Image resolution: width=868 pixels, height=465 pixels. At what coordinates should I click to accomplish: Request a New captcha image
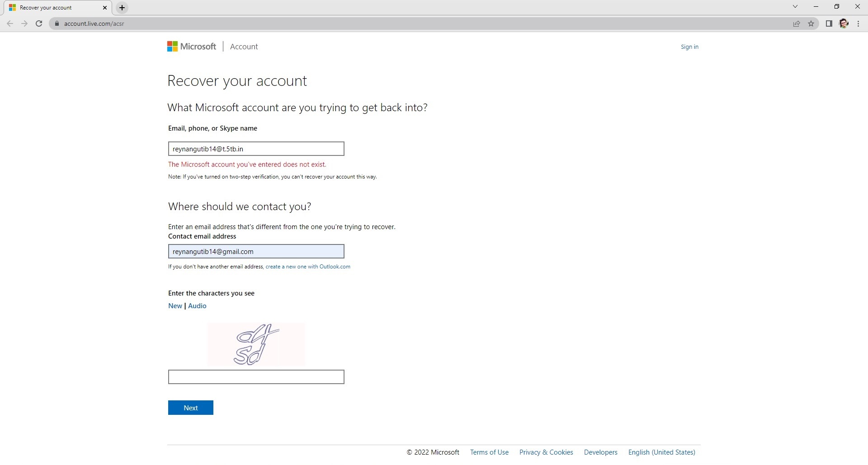[175, 306]
